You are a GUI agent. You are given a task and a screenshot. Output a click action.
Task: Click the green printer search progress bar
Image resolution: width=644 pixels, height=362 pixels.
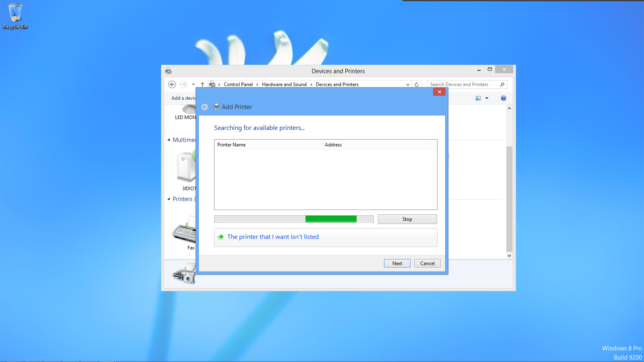point(330,219)
